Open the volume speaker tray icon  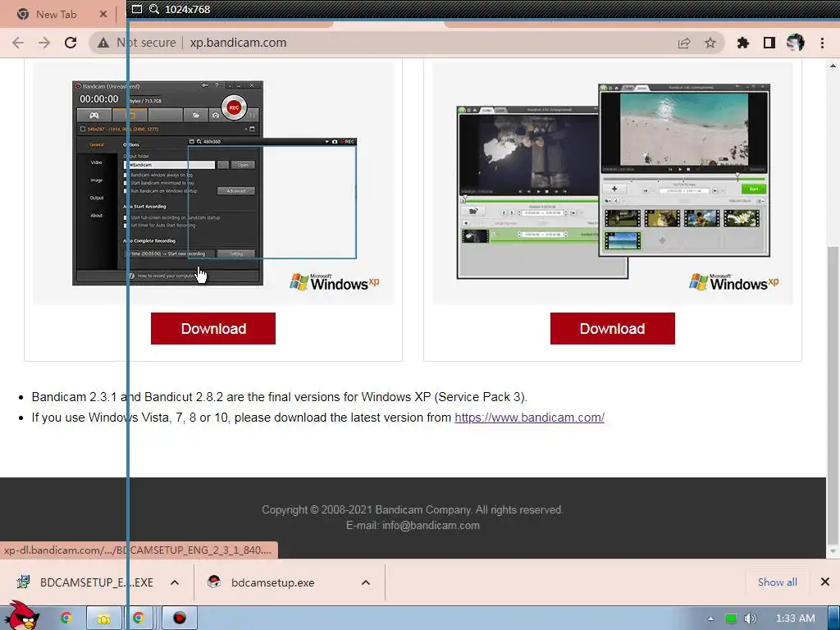(x=751, y=619)
